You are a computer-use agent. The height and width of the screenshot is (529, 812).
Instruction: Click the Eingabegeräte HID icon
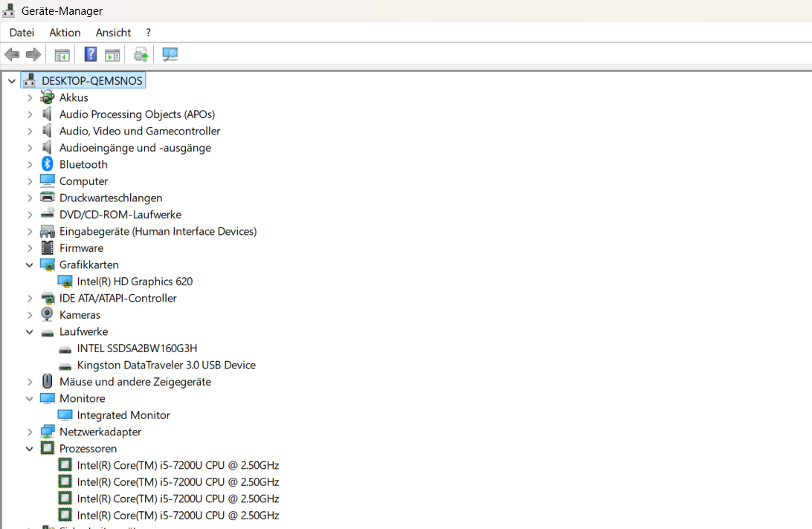pyautogui.click(x=47, y=231)
